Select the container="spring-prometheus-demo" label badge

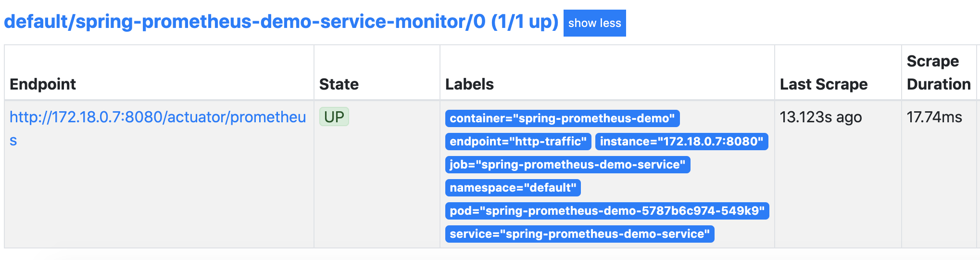point(562,118)
